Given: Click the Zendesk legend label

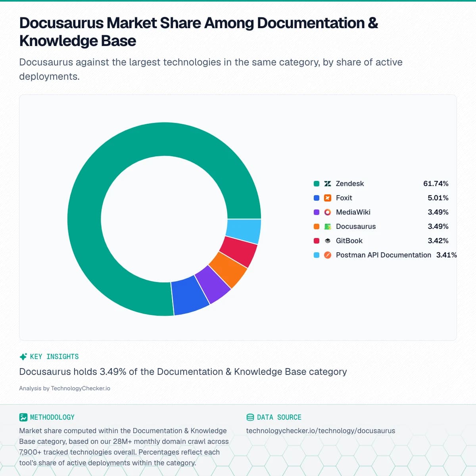Looking at the screenshot, I should 350,184.
